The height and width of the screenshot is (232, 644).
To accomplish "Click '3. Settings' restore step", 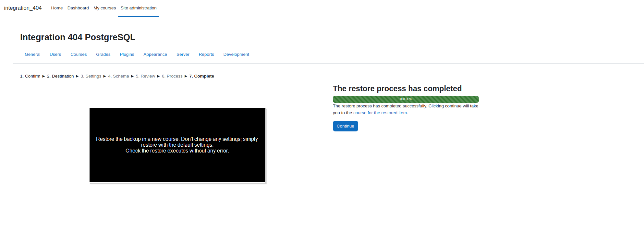I will 91,76.
